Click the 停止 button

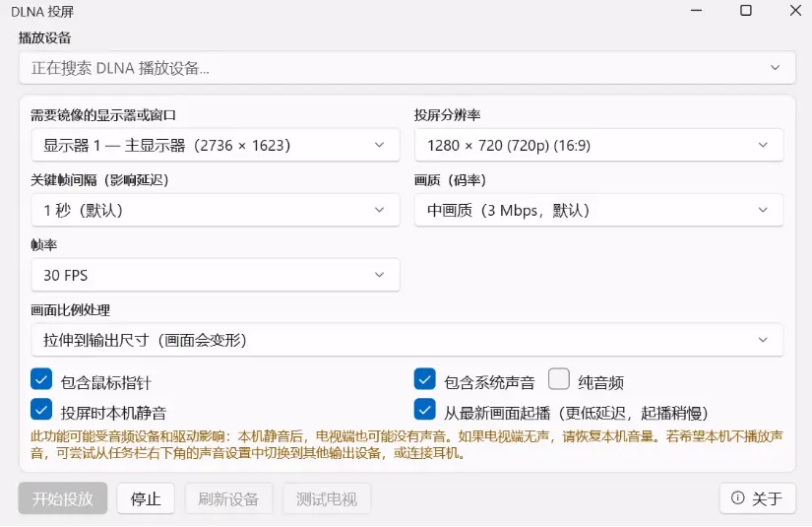(146, 498)
